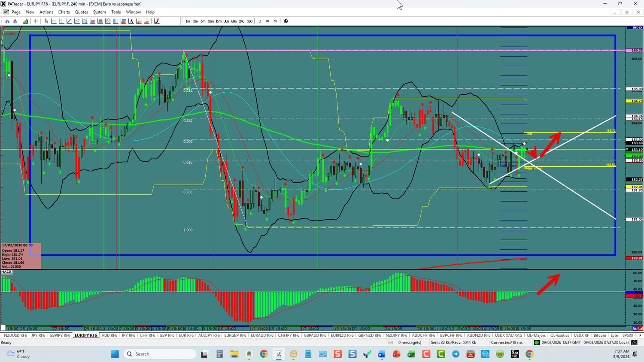The width and height of the screenshot is (644, 362).
Task: Select the vertical line drawing tool
Action: [x=61, y=21]
